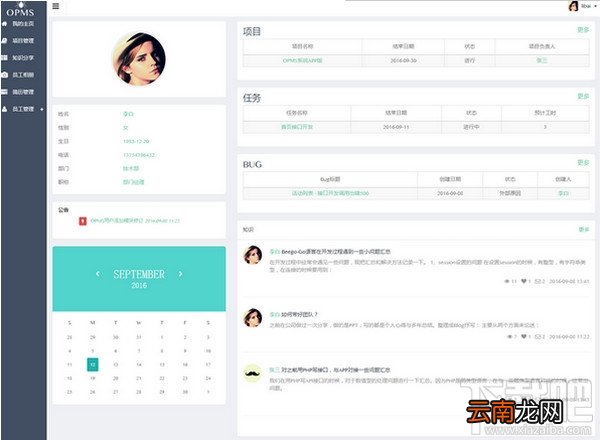Open project owner 张三 link

[x=542, y=60]
